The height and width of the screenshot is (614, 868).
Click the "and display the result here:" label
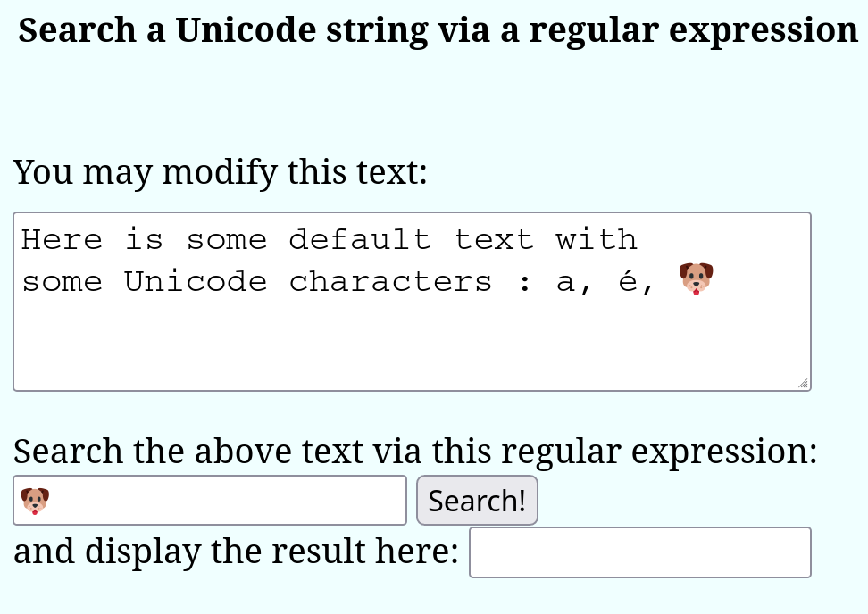[x=237, y=552]
